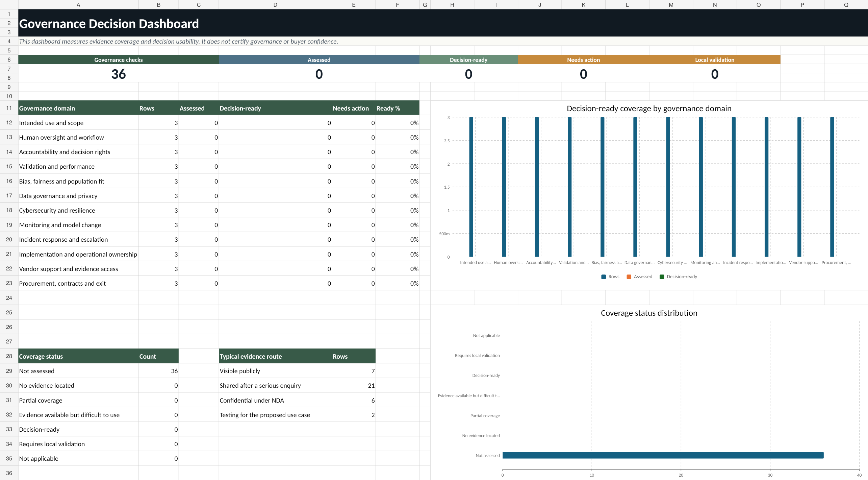Click the Assessed legend swatch in chart
Viewport: 868px width, 480px height.
(x=629, y=277)
